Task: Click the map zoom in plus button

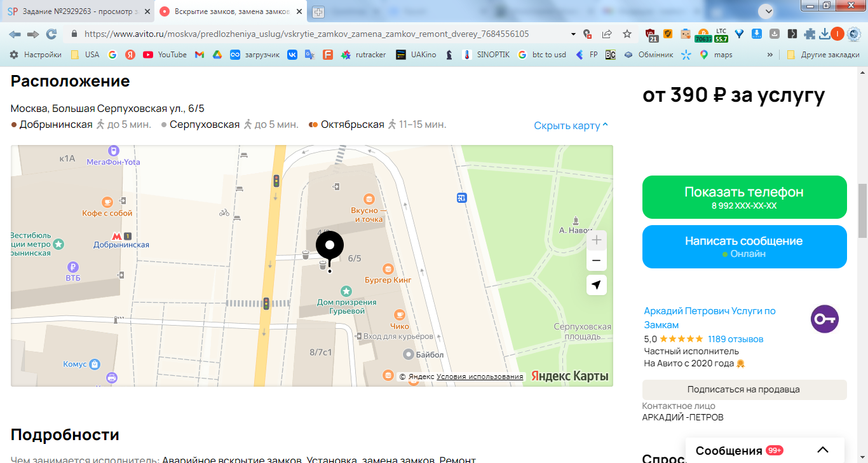Action: [x=596, y=240]
